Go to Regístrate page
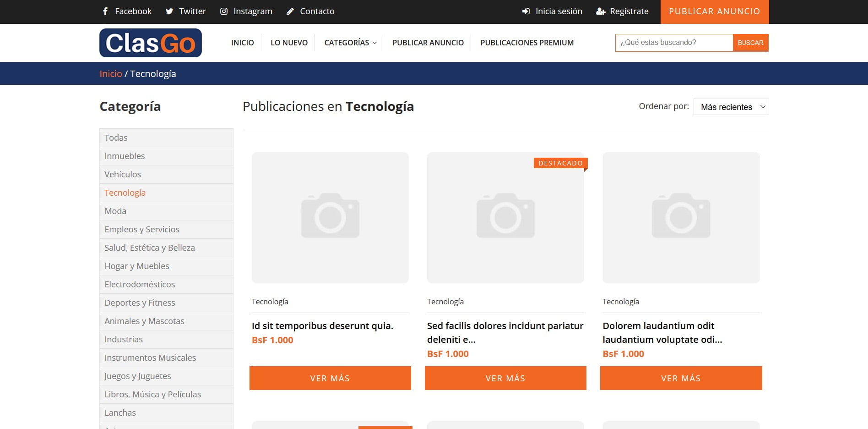868x429 pixels. 629,11
